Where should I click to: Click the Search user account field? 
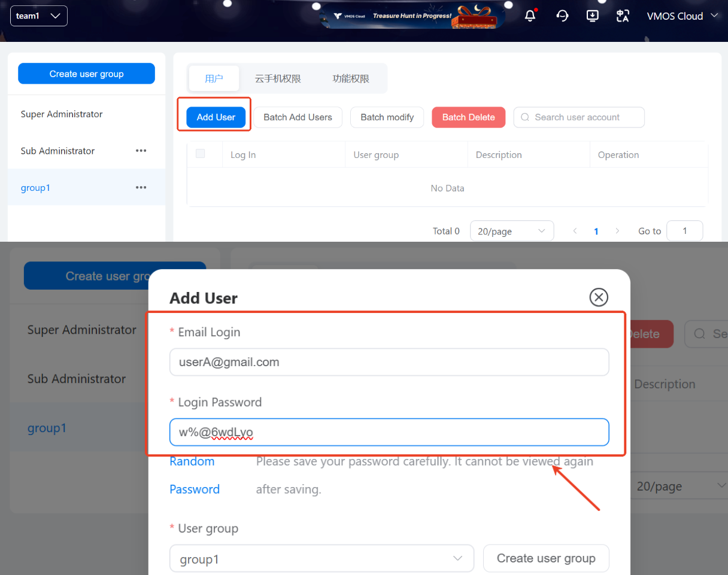coord(578,117)
